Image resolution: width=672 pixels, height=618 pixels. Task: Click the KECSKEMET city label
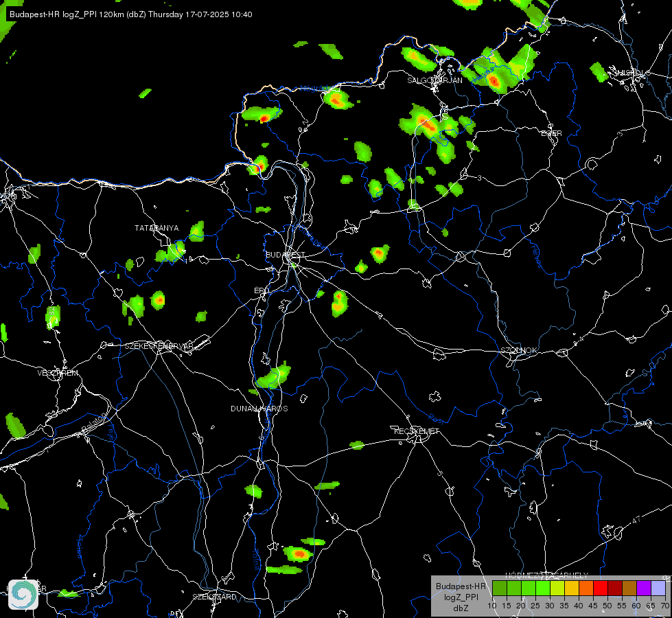pos(417,431)
